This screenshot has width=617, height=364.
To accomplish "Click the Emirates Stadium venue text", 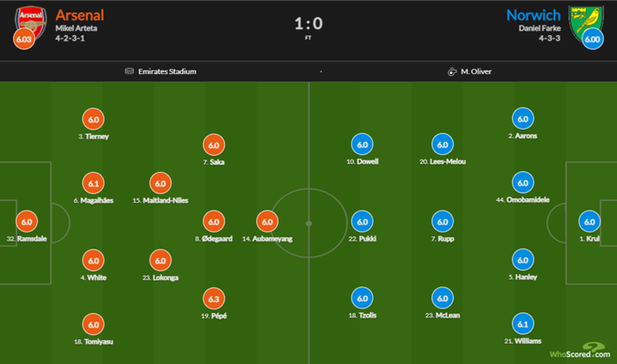I will pyautogui.click(x=167, y=72).
